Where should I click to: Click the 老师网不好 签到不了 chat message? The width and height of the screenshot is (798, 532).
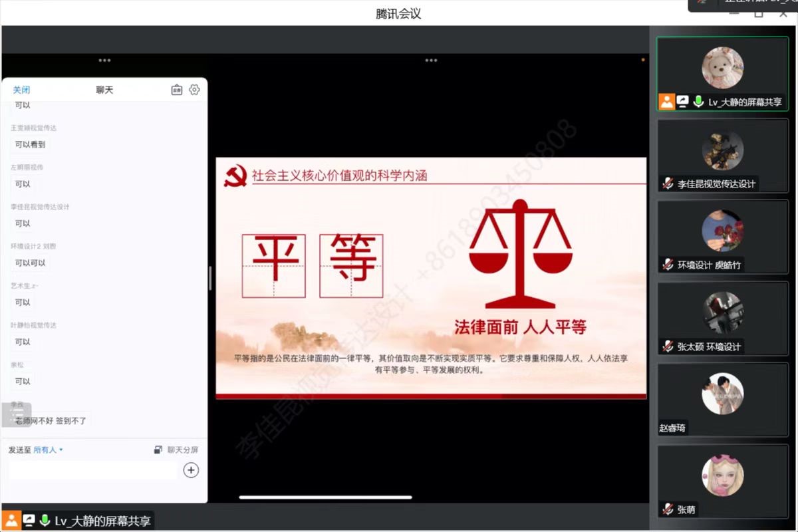pos(51,421)
